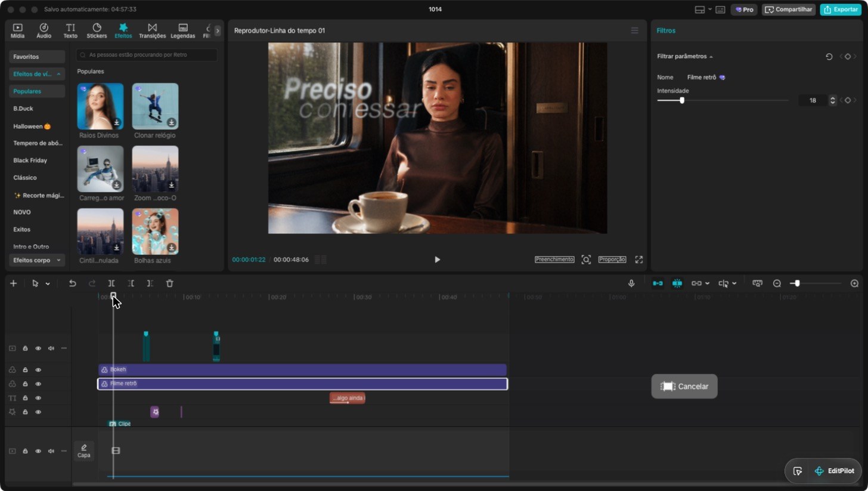
Task: Expand the Efeitos de vídeo category
Action: coord(37,74)
